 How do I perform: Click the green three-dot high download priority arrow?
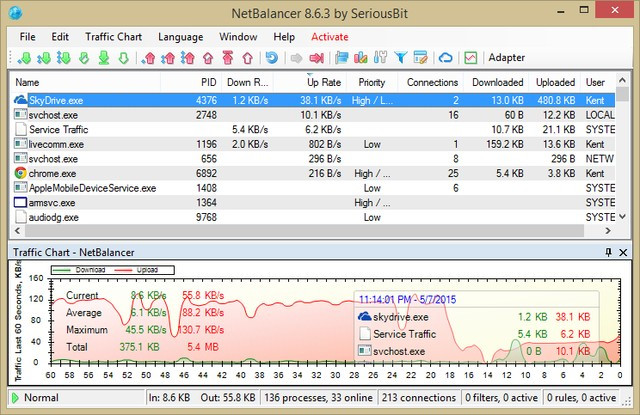[64, 58]
